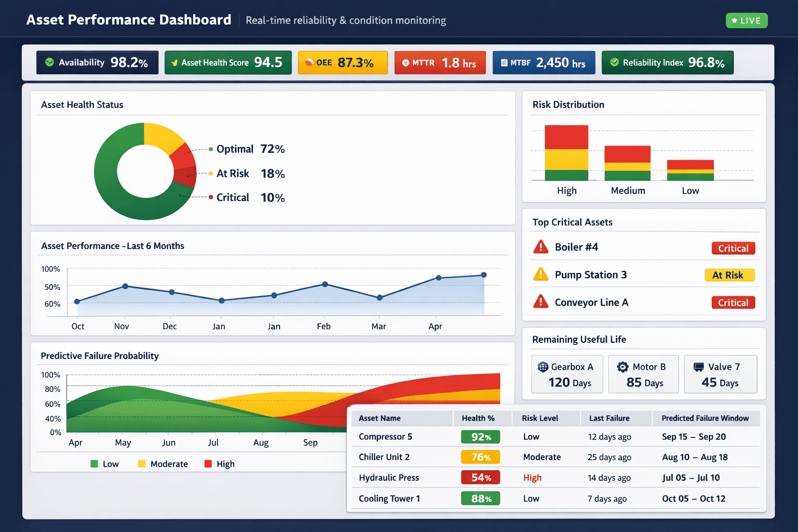Click the At Risk badge for Pump Station 3
Viewport: 798px width, 532px height.
coord(729,275)
